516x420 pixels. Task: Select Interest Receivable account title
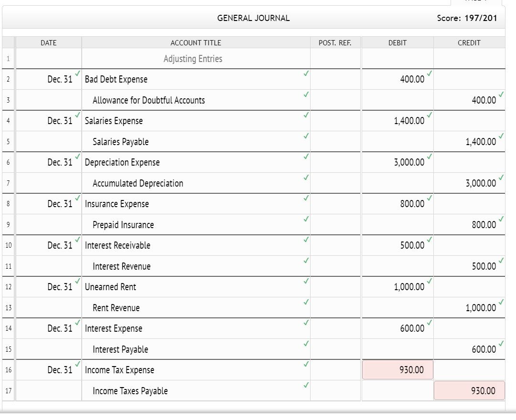118,245
